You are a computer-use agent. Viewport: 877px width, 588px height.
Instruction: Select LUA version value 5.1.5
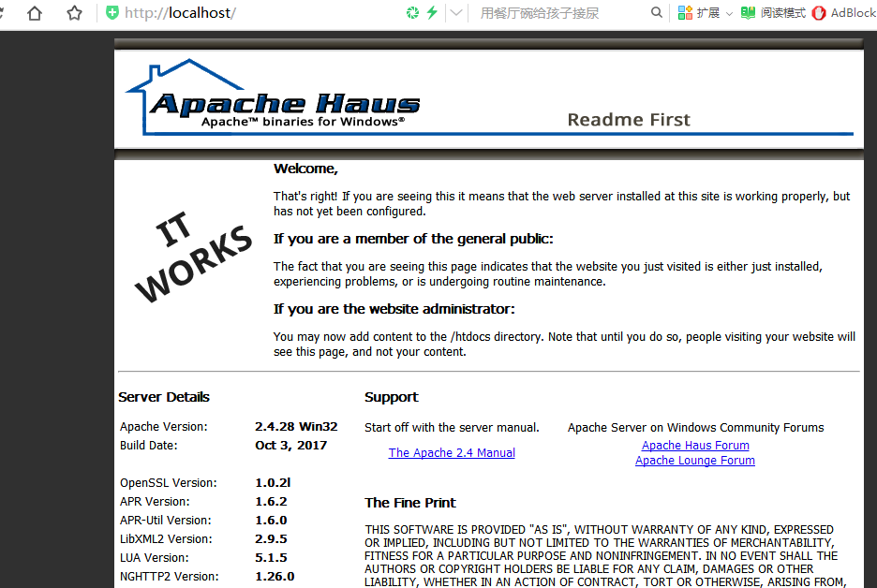pyautogui.click(x=272, y=558)
